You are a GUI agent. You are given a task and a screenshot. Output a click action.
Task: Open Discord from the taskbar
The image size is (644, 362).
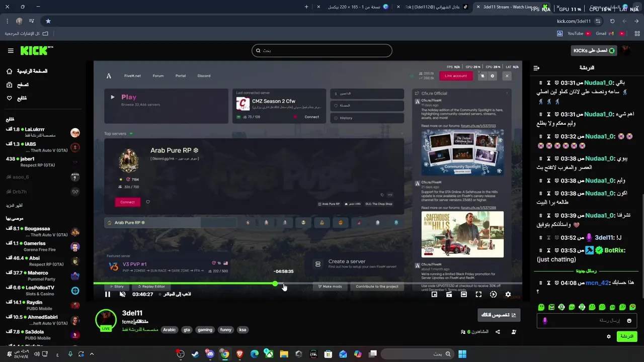[x=210, y=354]
